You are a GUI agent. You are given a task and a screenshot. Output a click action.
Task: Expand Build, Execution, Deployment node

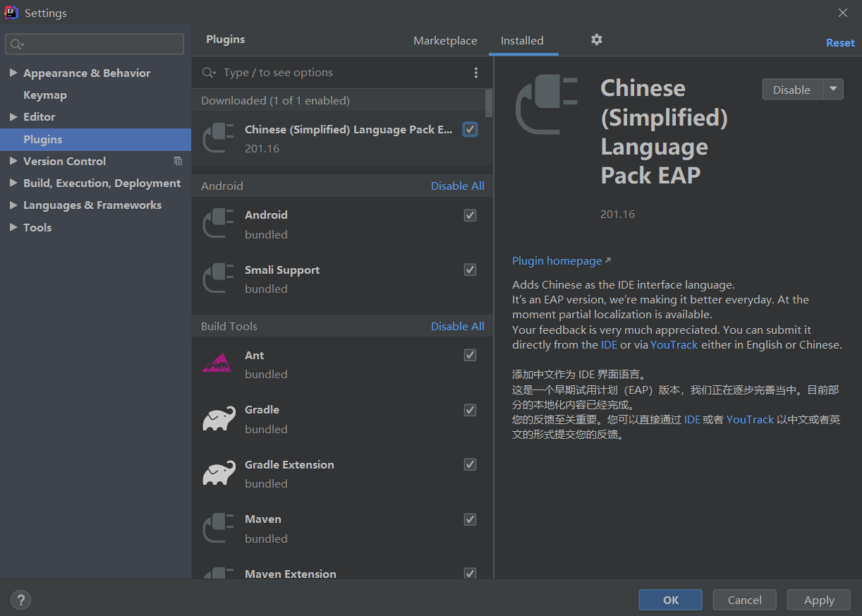pyautogui.click(x=13, y=183)
